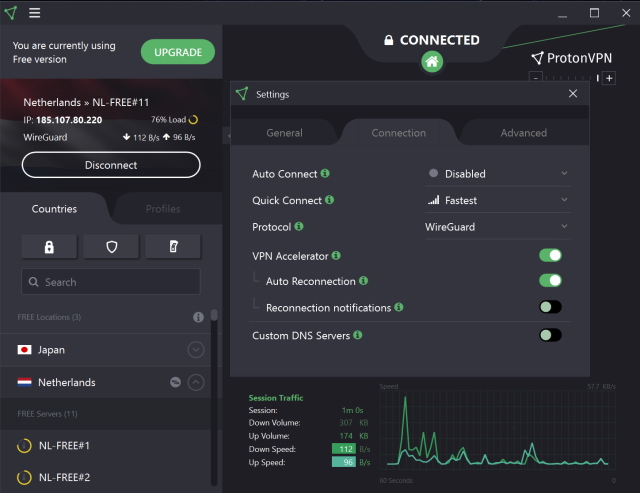Open the Protocol WireGuard dropdown

(498, 227)
